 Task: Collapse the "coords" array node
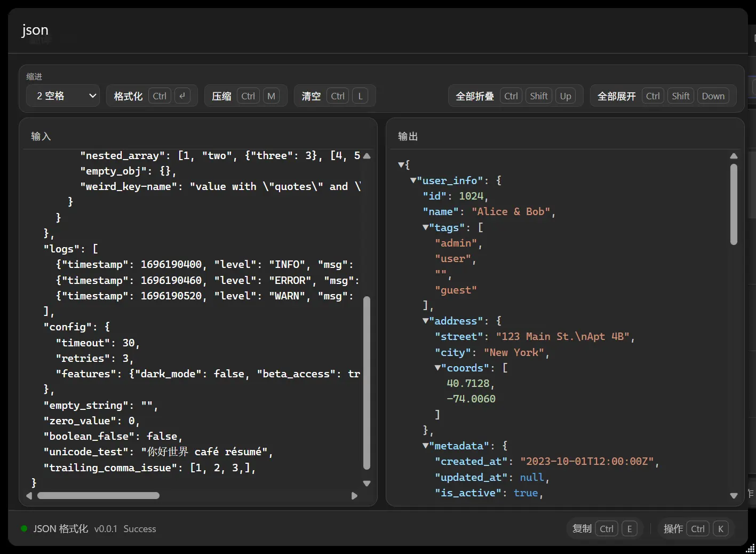[438, 368]
